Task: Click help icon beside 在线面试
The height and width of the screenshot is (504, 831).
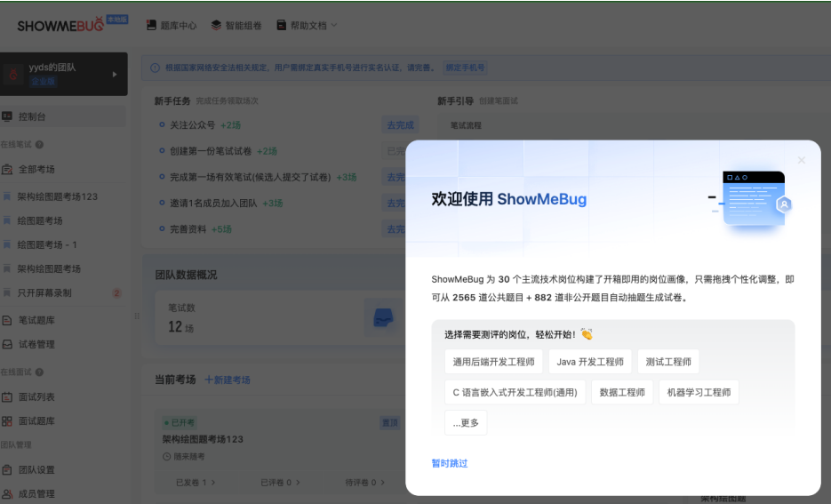Action: pyautogui.click(x=39, y=372)
